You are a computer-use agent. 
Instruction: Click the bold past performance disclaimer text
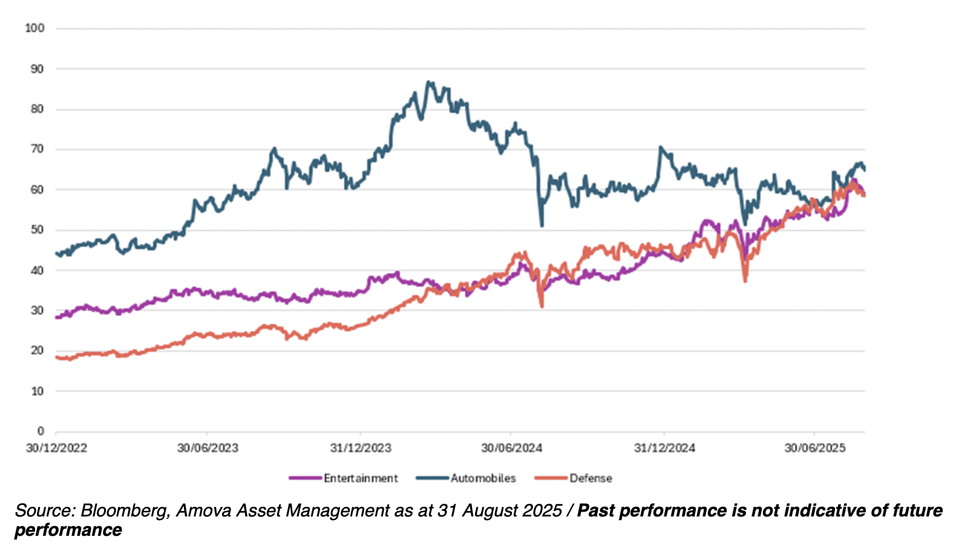(x=759, y=510)
